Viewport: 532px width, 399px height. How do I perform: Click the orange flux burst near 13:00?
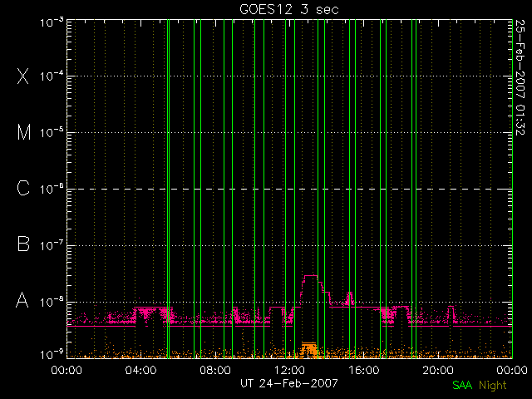click(309, 350)
